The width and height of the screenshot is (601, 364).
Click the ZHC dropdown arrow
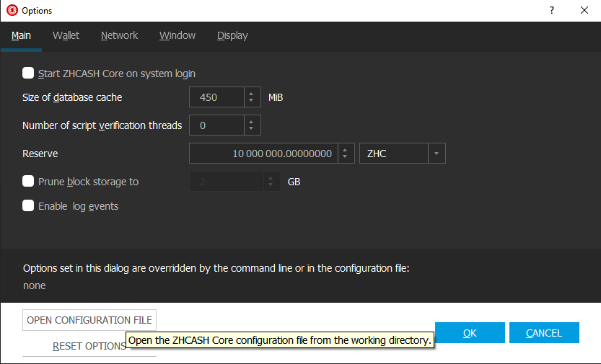click(437, 153)
